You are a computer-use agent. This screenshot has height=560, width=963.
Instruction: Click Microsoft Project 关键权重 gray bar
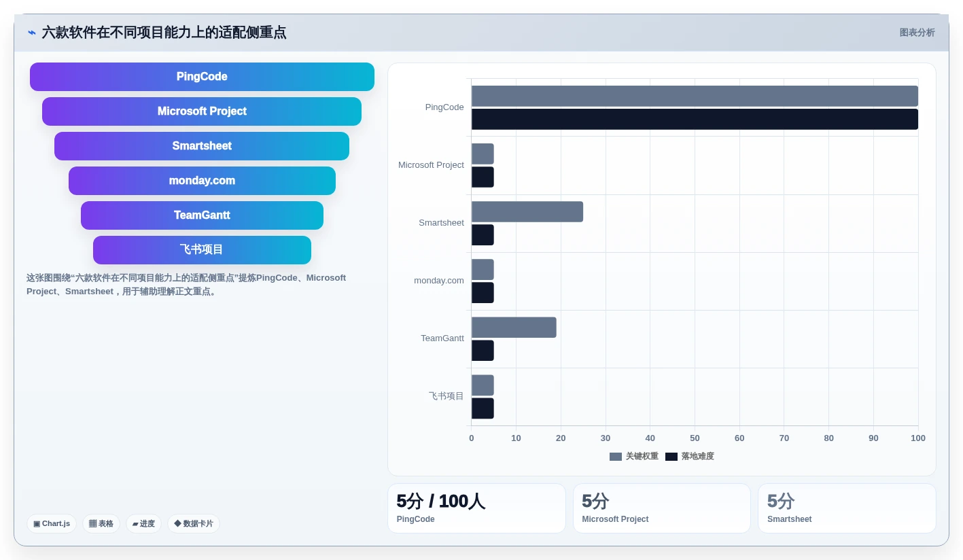[x=483, y=154]
